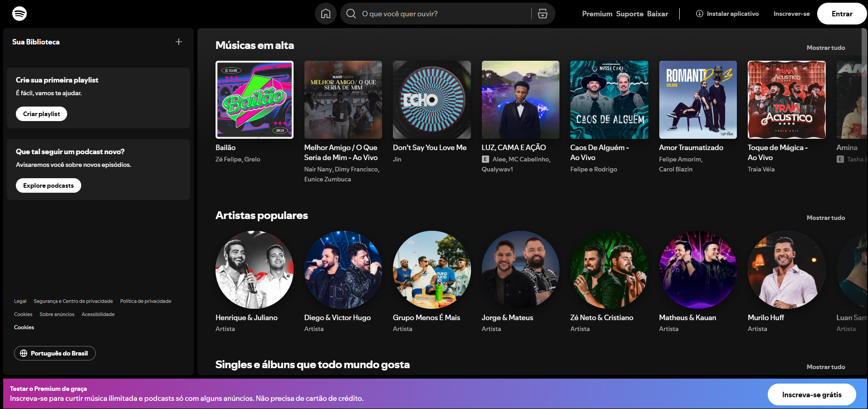This screenshot has width=868, height=409.
Task: Click the Baixar link in header
Action: (x=657, y=14)
